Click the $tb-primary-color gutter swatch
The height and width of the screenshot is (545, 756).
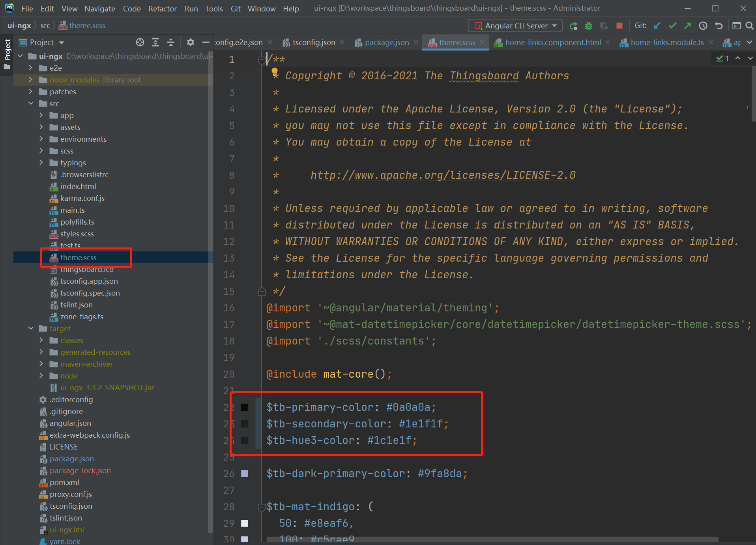pyautogui.click(x=245, y=407)
